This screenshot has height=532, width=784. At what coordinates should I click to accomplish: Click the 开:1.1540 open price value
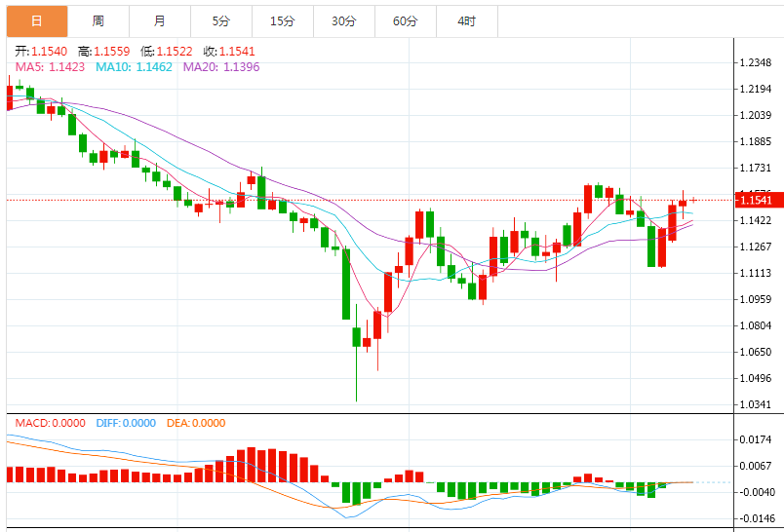coord(41,51)
